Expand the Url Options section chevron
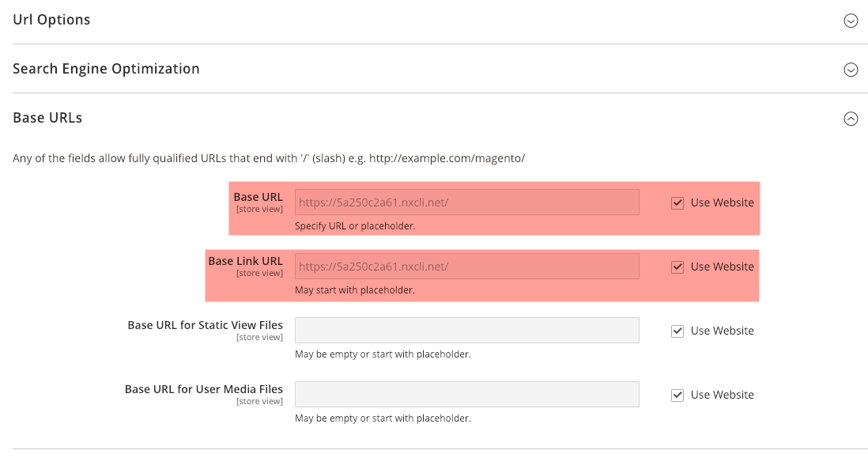This screenshot has height=458, width=868. click(851, 21)
